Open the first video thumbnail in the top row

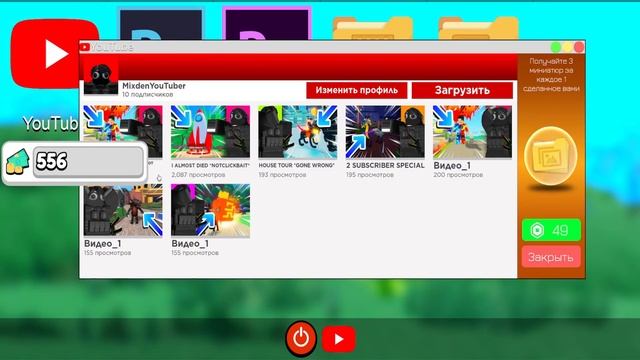(123, 124)
